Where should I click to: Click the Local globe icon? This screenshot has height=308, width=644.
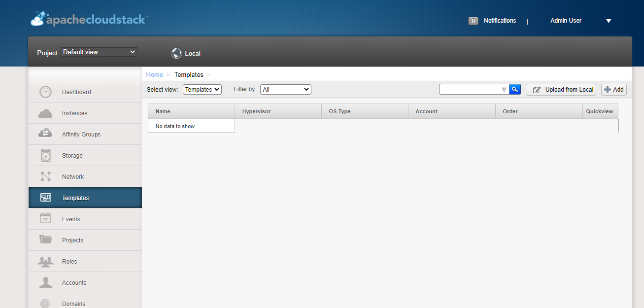click(176, 53)
